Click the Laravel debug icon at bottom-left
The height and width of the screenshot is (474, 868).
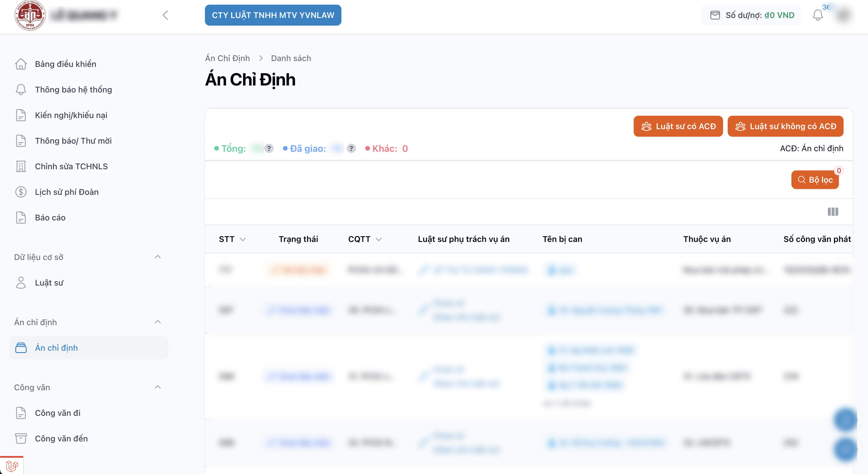click(12, 466)
